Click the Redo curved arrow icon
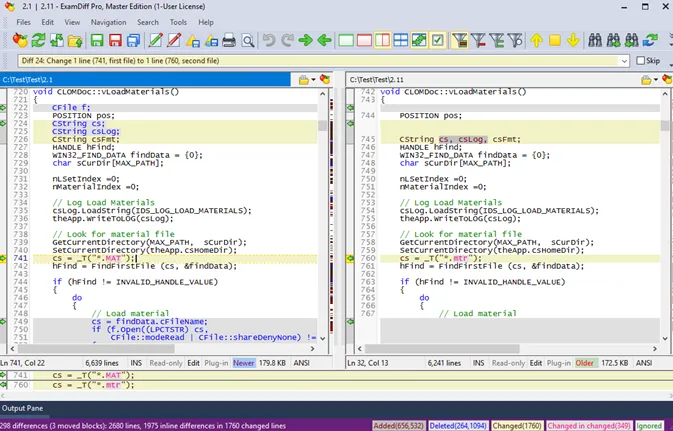 (x=287, y=40)
